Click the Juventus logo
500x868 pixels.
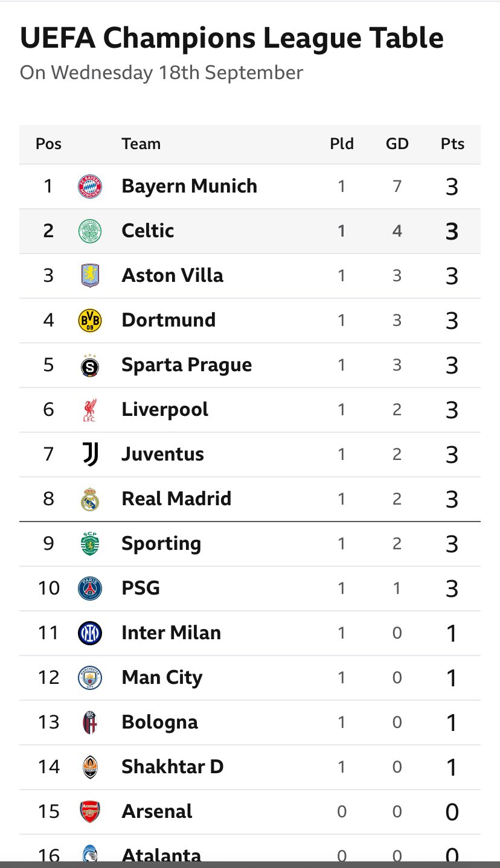click(90, 455)
